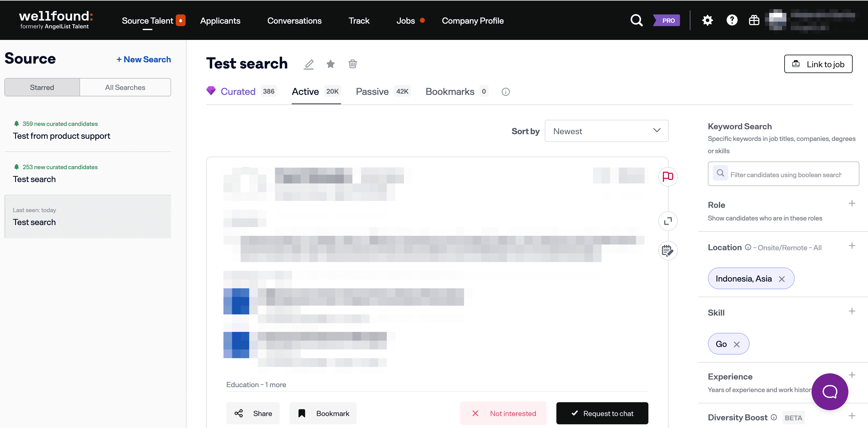Click the settings gear icon
Image resolution: width=868 pixels, height=428 pixels.
point(707,21)
